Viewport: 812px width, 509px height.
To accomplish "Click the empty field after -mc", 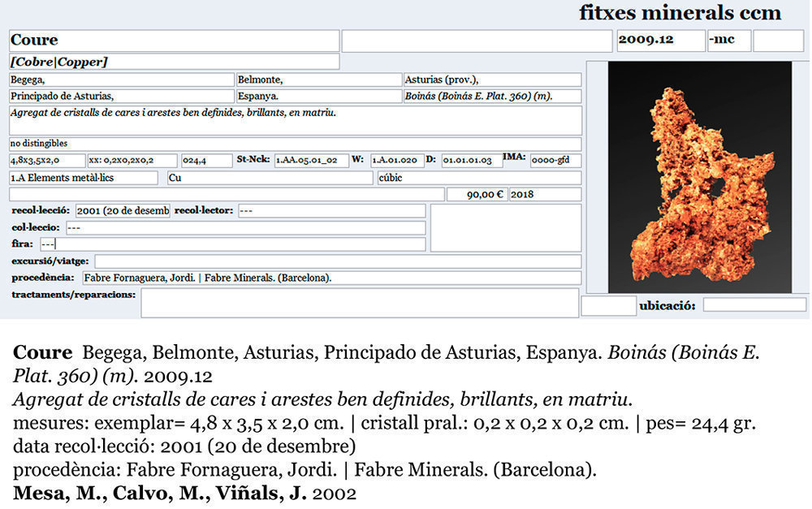I will (779, 41).
